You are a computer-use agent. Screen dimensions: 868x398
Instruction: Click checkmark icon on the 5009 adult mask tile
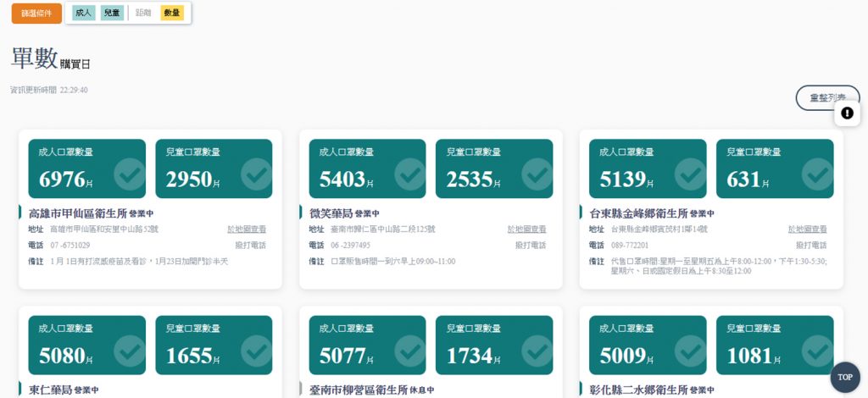tap(690, 351)
